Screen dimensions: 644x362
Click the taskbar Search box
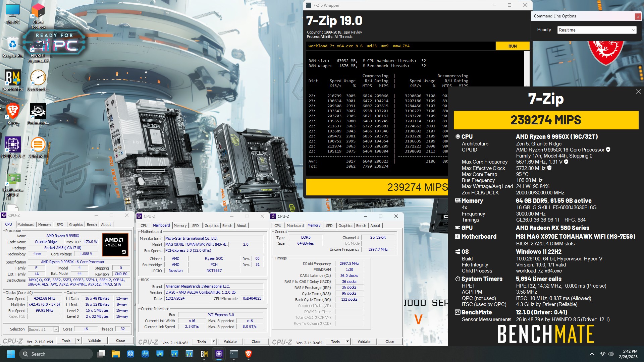click(56, 354)
